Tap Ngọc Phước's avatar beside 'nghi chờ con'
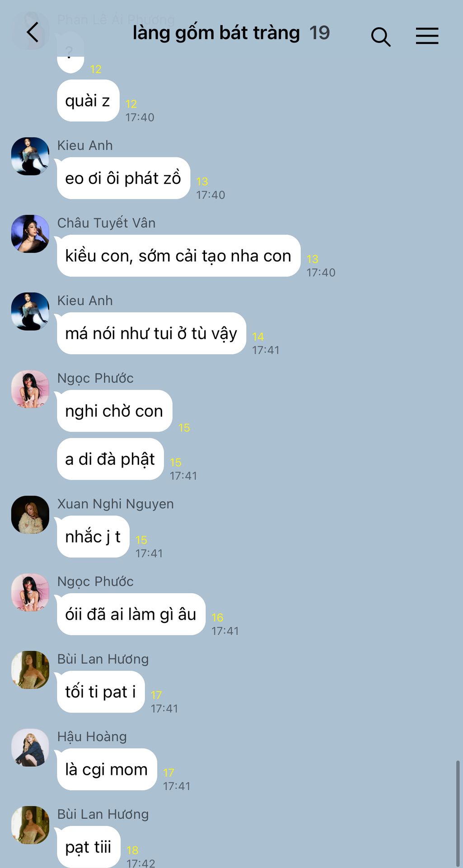Image resolution: width=463 pixels, height=868 pixels. [30, 389]
